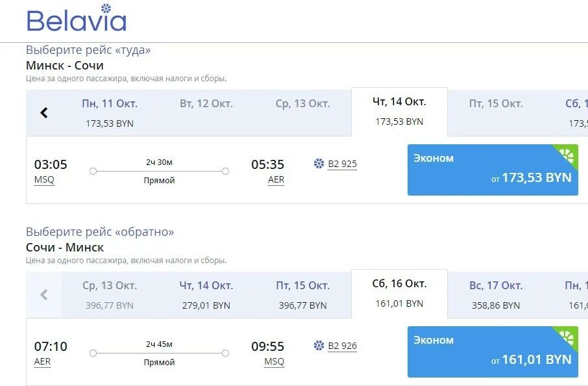588x386 pixels.
Task: Select the Пт, 15 Окт. outbound date tab
Action: click(496, 112)
